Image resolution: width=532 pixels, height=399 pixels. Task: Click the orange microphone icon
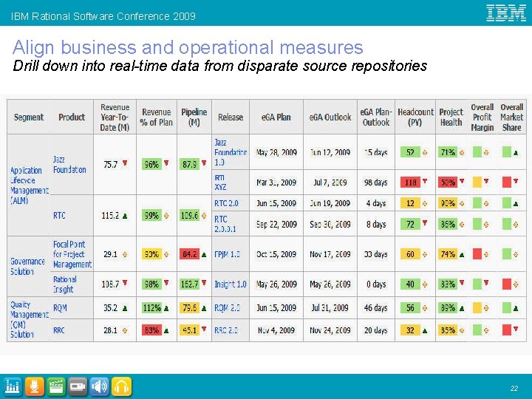point(34,386)
